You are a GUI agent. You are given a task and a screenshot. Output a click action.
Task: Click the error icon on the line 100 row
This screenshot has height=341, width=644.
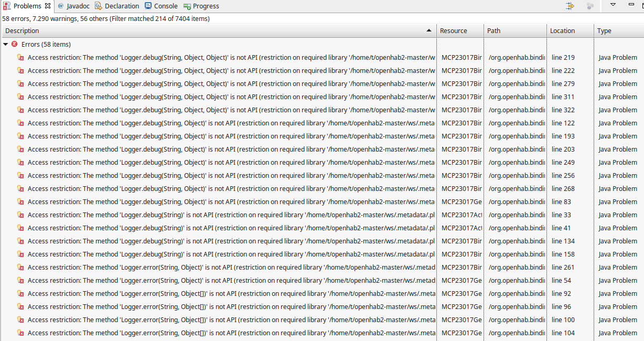[20, 319]
